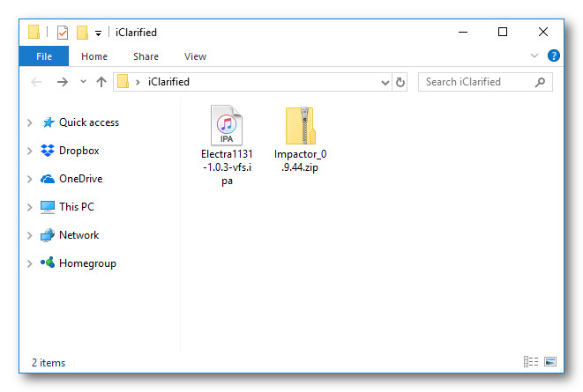Minimize the iClarified window
Image resolution: width=583 pixels, height=392 pixels.
coord(463,32)
